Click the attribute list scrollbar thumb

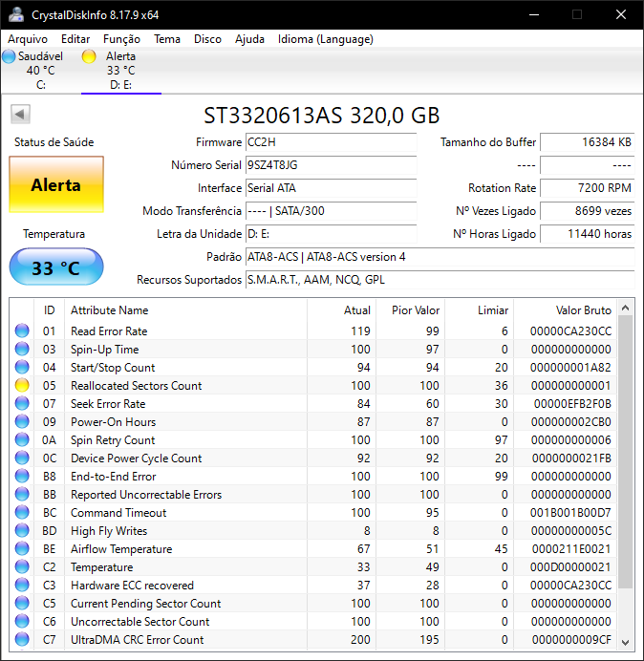click(626, 452)
